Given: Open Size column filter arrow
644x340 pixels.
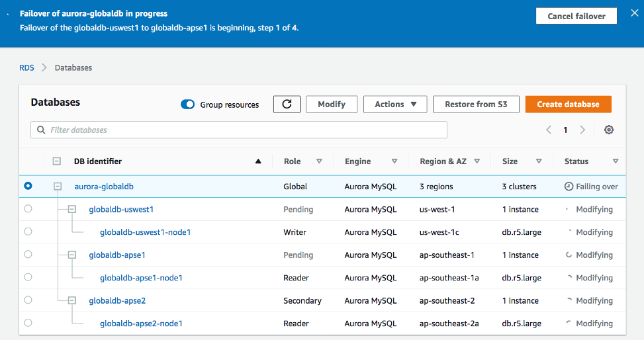Looking at the screenshot, I should [x=539, y=161].
